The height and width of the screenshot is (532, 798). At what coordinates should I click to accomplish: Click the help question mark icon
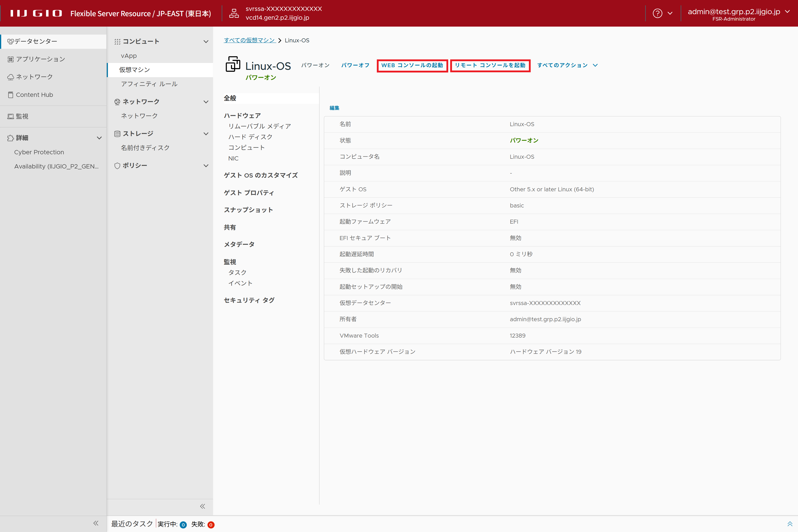(657, 13)
